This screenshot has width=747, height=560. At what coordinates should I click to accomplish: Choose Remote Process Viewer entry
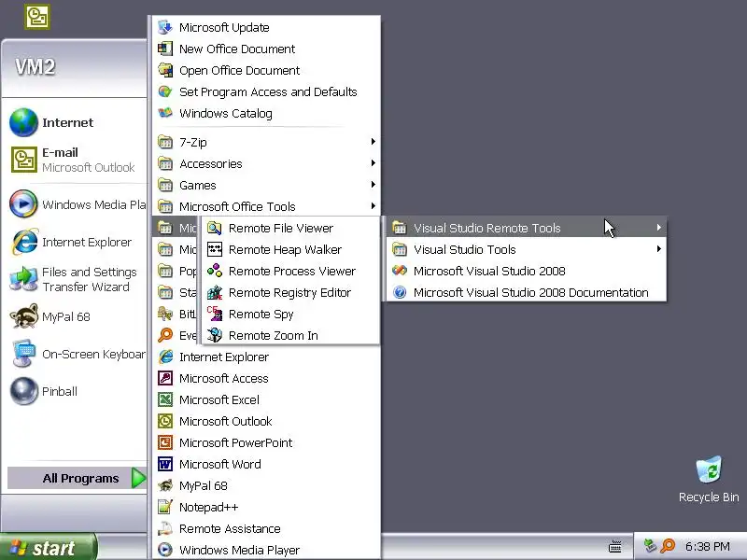[290, 271]
